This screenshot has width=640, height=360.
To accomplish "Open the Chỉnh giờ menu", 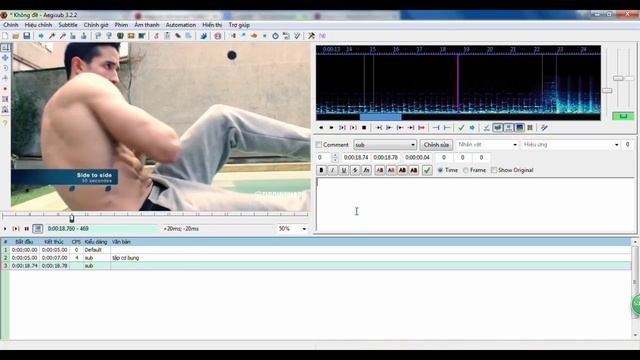I will coord(96,25).
